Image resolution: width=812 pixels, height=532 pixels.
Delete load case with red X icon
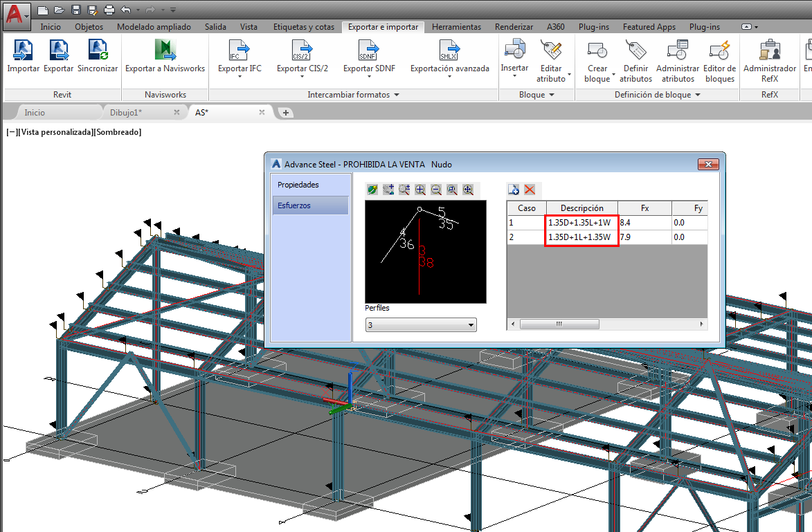530,190
